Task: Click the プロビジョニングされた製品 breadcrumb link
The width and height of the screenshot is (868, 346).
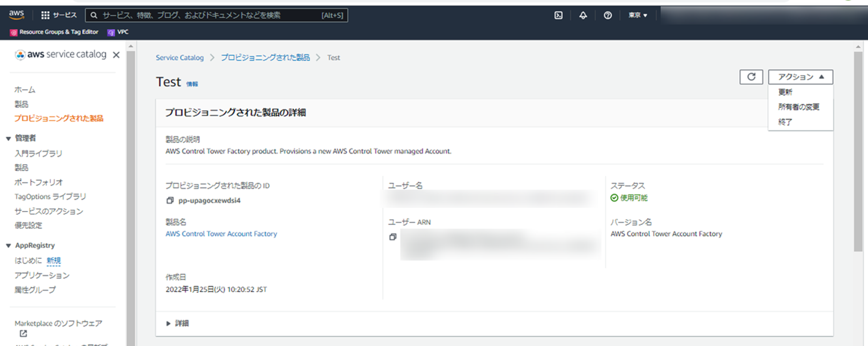Action: click(265, 57)
